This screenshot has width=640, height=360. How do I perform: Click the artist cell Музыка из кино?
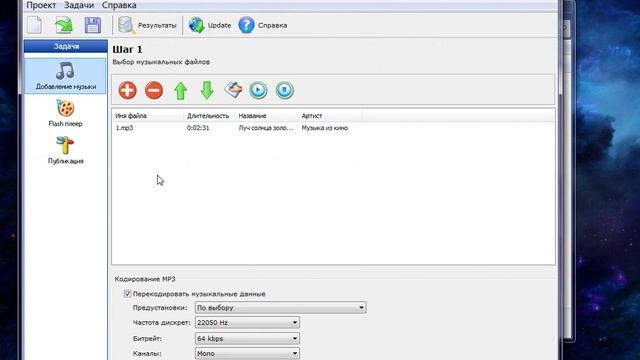click(x=324, y=128)
